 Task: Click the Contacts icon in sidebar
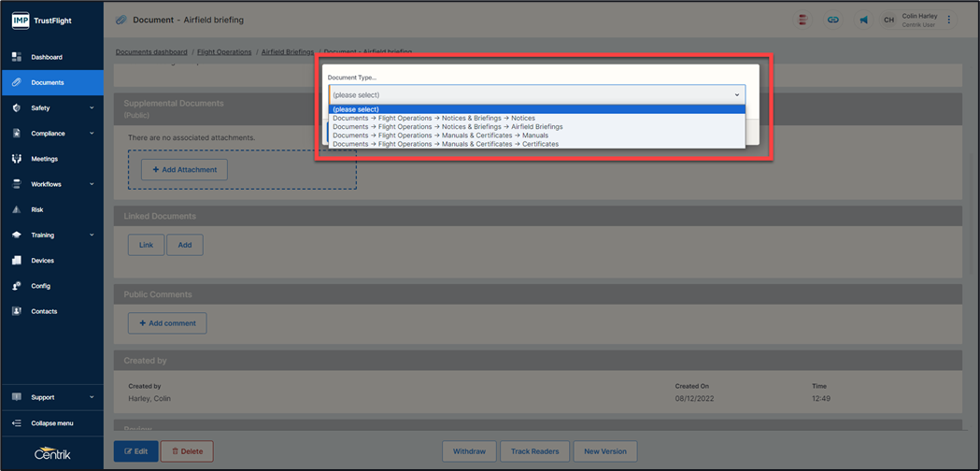point(17,311)
